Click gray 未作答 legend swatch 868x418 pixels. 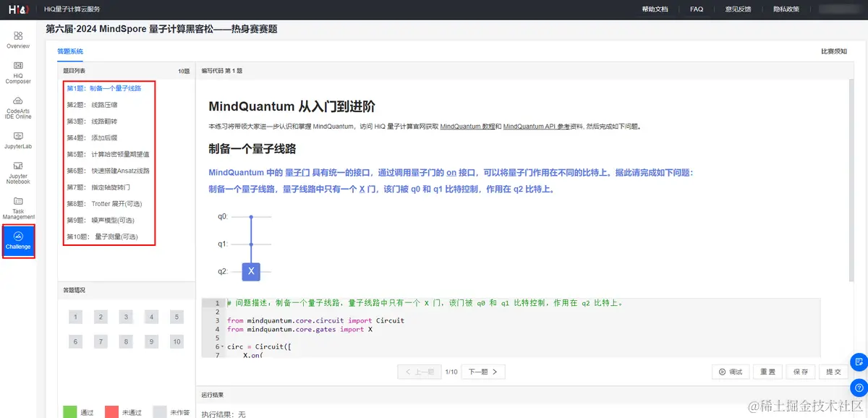(x=160, y=411)
